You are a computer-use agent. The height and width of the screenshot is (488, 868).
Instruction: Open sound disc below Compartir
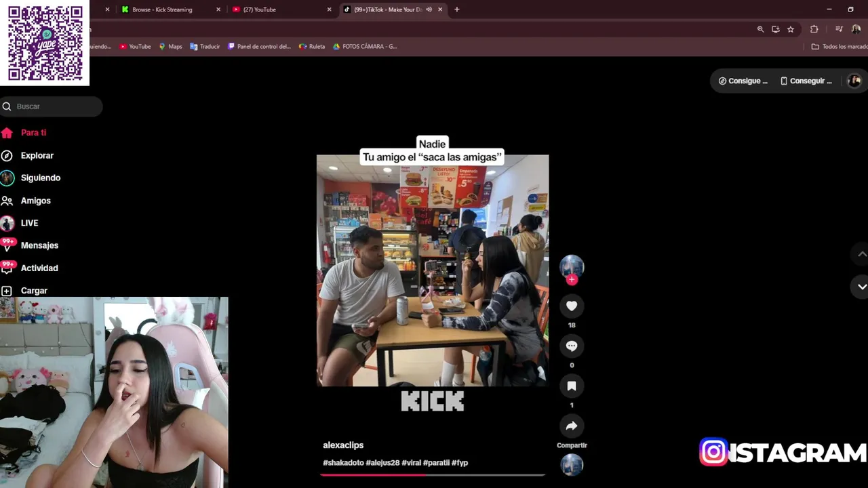(x=572, y=465)
